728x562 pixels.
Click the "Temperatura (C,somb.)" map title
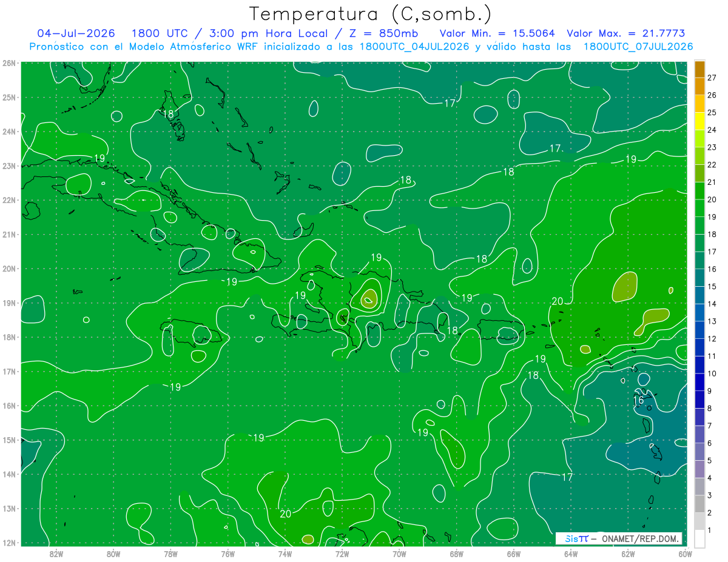click(x=371, y=14)
